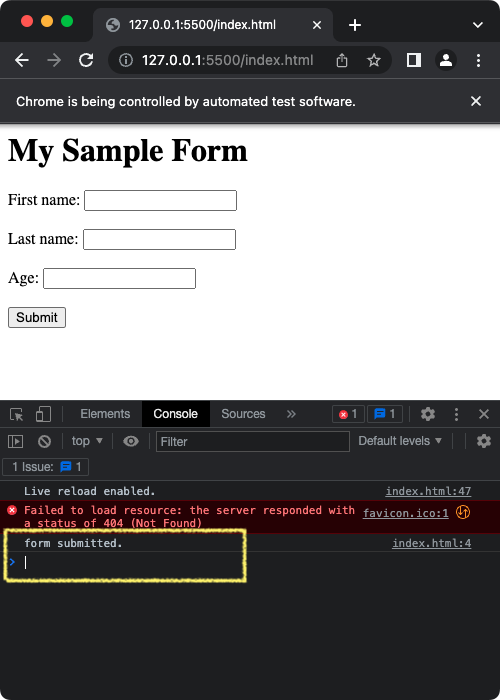Image resolution: width=500 pixels, height=700 pixels.
Task: Focus the First name input field
Action: click(x=160, y=200)
